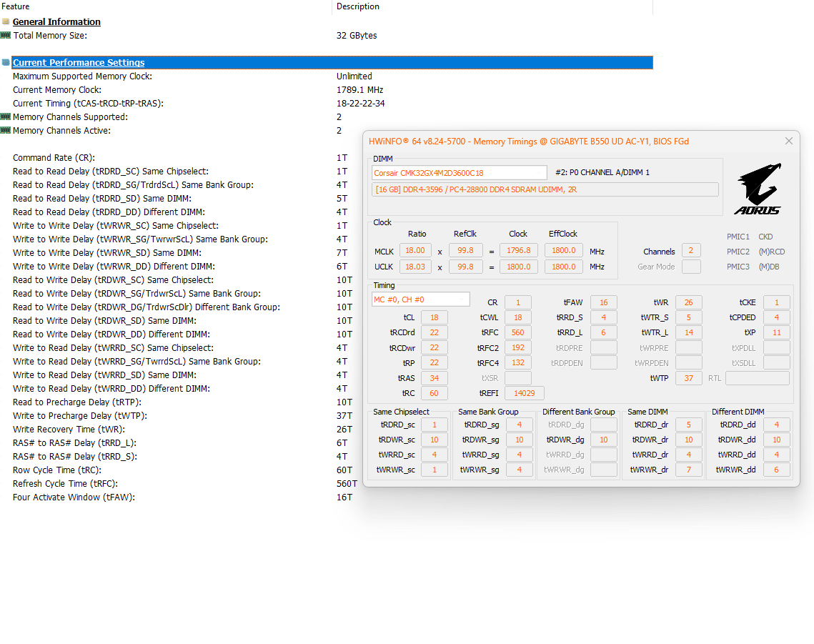Click the tREFI value field showing 14029
Screen dimensions: 814x644
[x=524, y=393]
